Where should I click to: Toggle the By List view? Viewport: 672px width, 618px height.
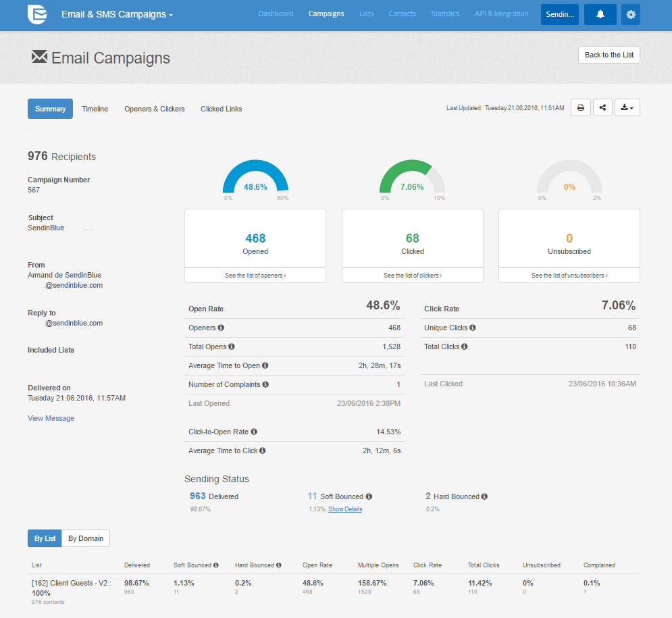[45, 538]
